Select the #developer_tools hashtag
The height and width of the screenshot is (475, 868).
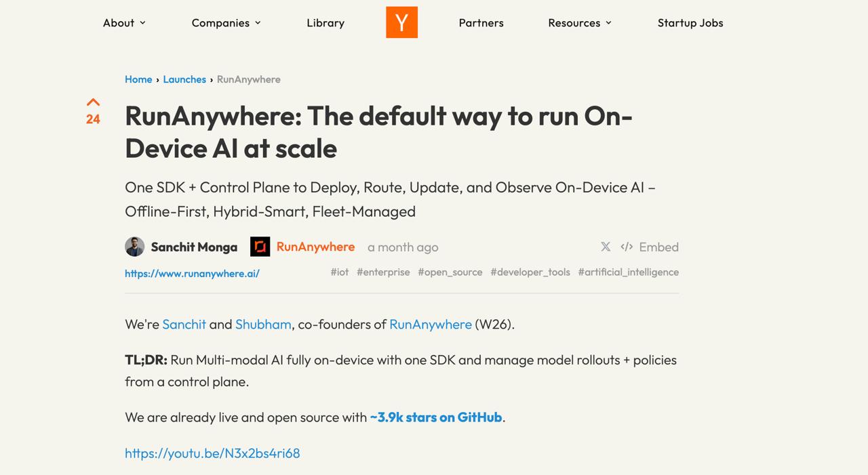point(530,272)
